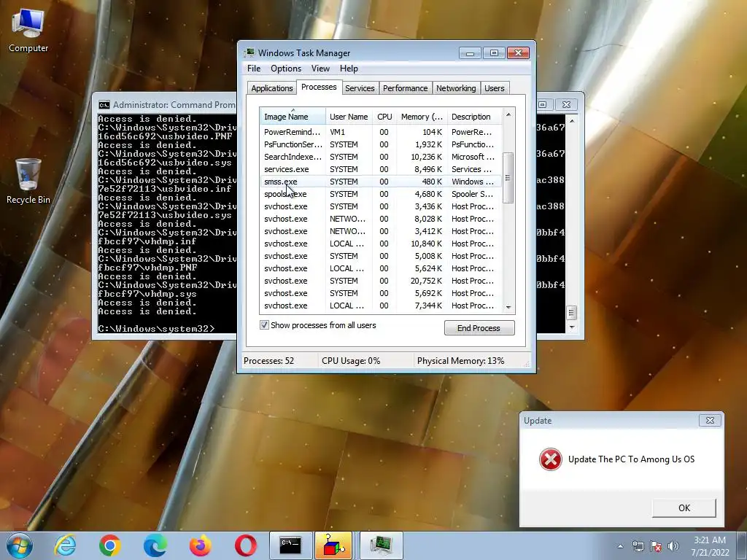Click the CPU Usage: 0% status entry
This screenshot has height=560, width=747.
[x=351, y=361]
